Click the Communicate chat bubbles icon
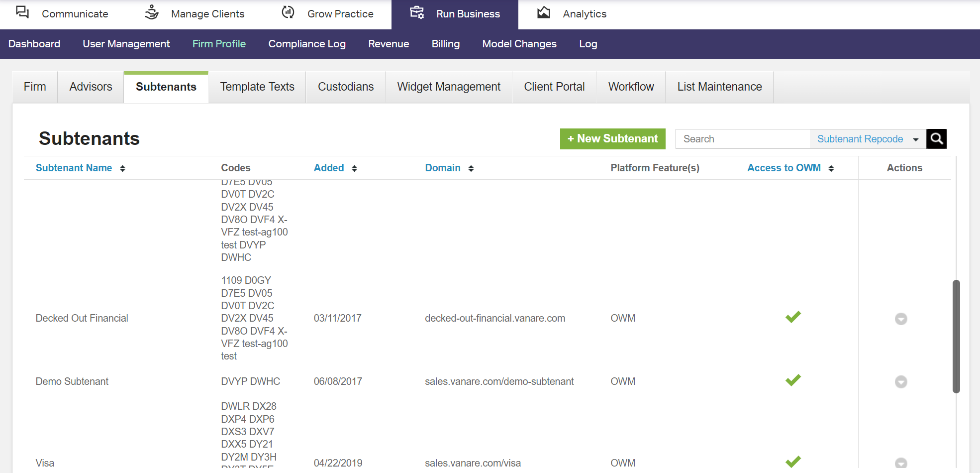This screenshot has width=980, height=473. tap(22, 12)
